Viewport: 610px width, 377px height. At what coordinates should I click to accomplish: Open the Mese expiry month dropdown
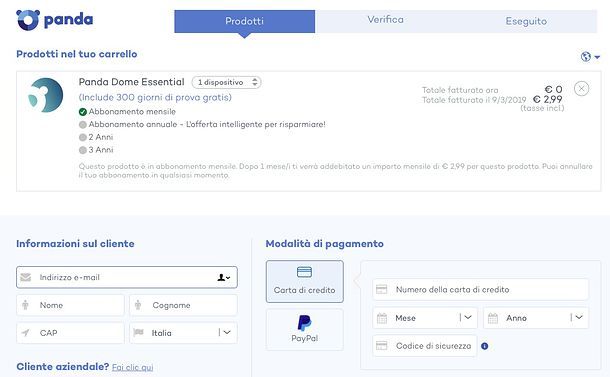coord(425,318)
